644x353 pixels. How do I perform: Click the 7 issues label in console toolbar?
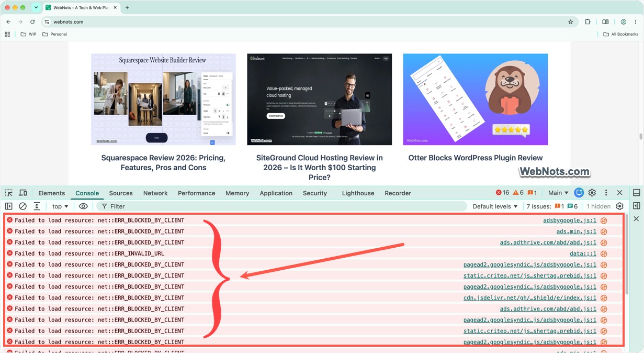coord(539,206)
